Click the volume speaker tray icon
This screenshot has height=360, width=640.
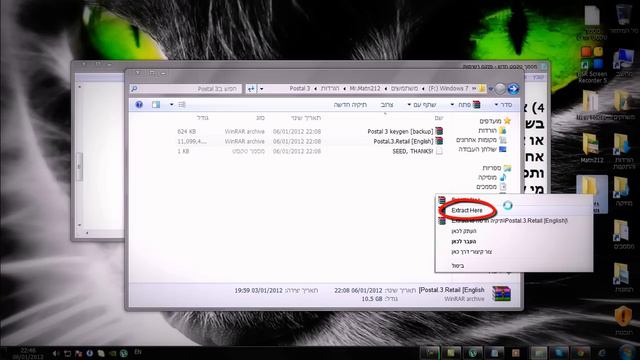[56, 353]
